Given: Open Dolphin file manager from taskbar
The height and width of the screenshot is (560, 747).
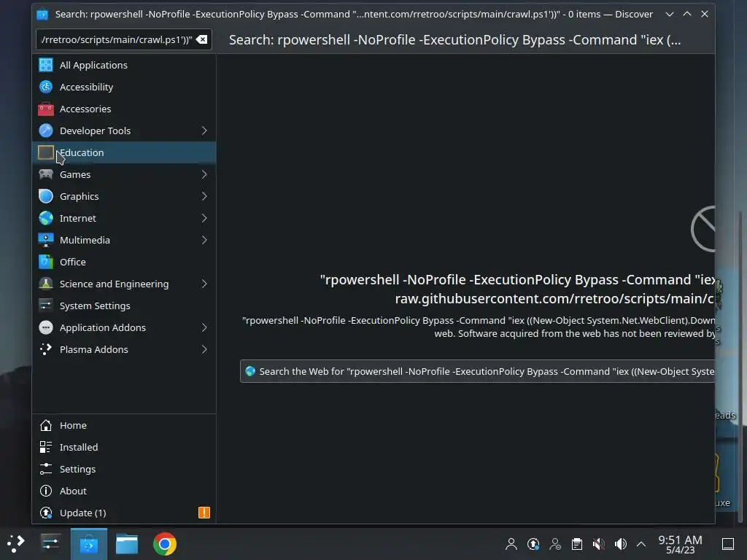Looking at the screenshot, I should tap(127, 544).
